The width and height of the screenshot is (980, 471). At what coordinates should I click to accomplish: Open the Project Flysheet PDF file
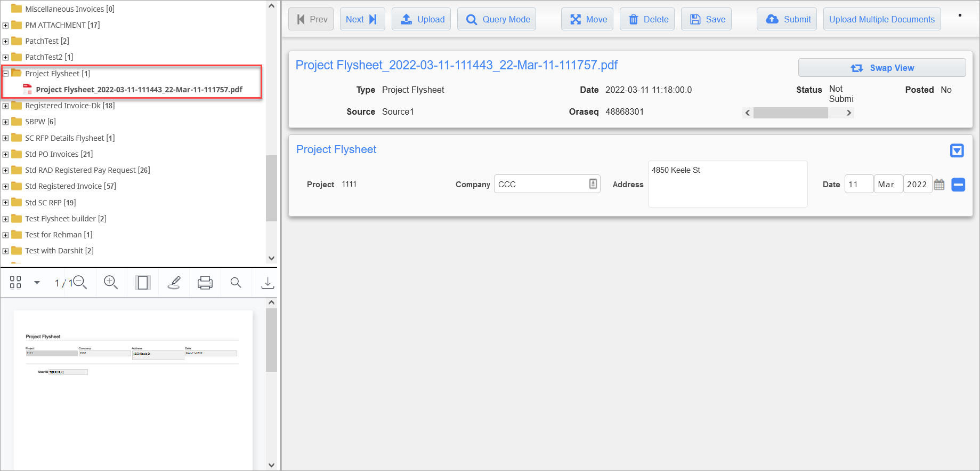[139, 90]
